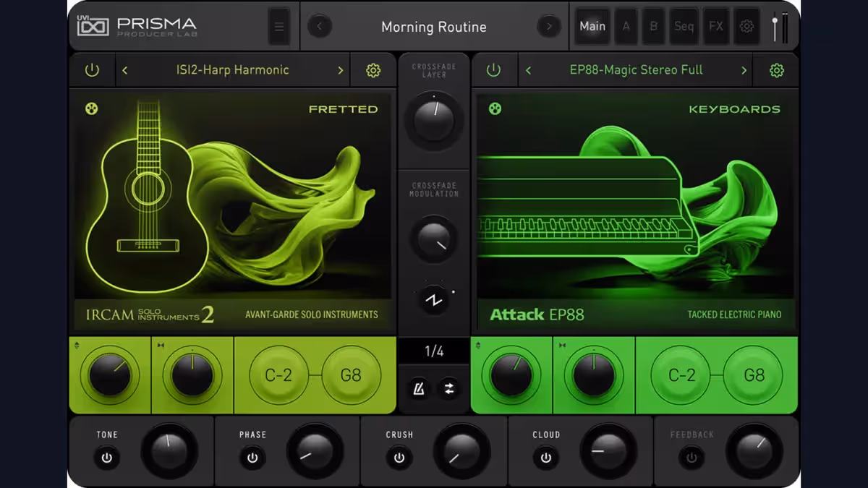Toggle the CRUSH effect power button
Image resolution: width=868 pixels, height=488 pixels.
pos(399,458)
